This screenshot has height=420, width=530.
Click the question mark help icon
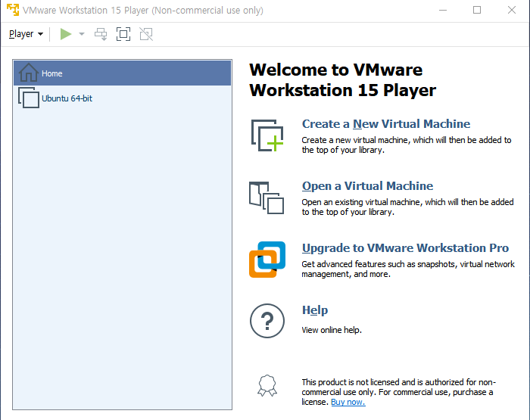point(267,321)
